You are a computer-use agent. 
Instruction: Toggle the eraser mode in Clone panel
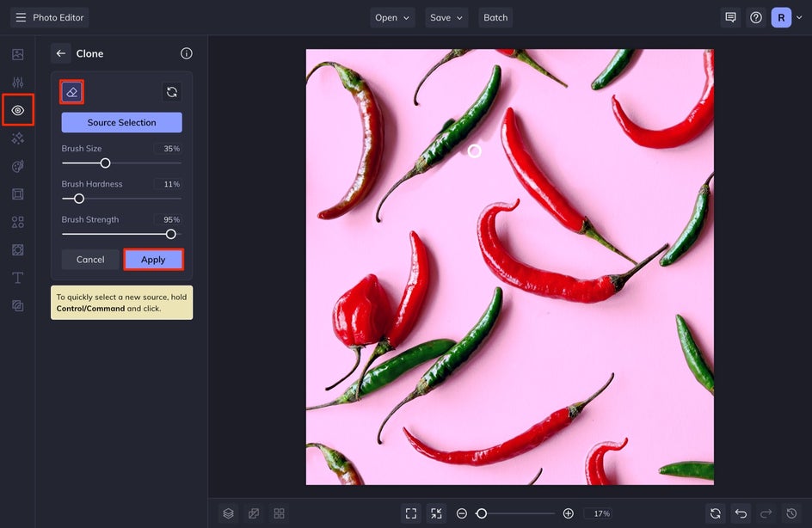[72, 92]
